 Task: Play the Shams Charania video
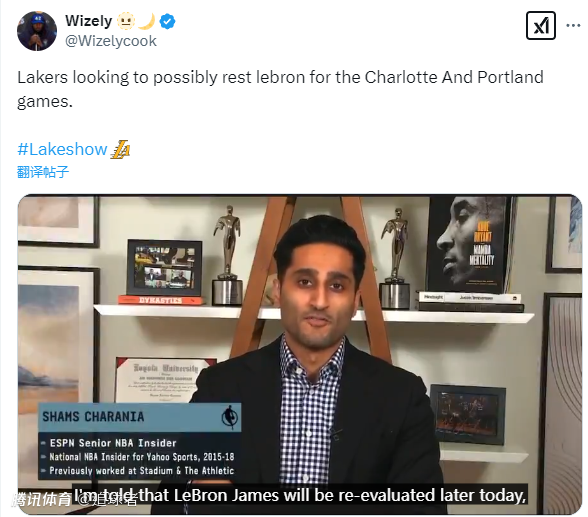(x=300, y=354)
